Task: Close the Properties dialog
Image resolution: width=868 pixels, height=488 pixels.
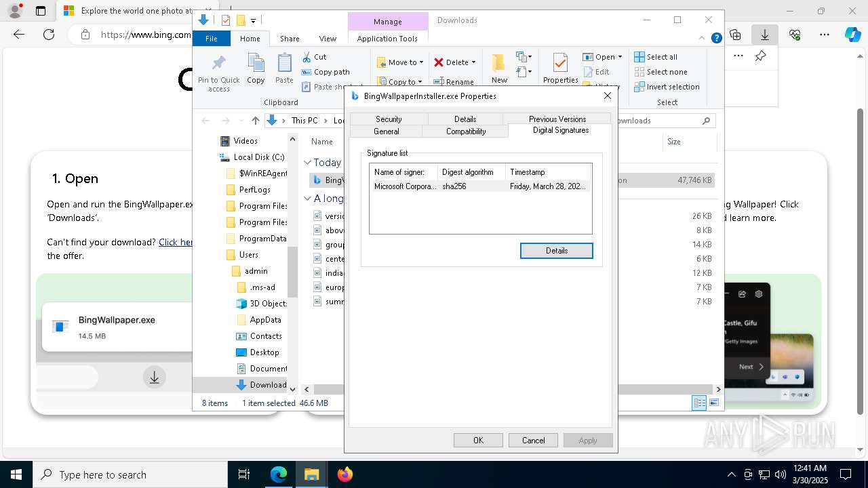Action: (608, 96)
